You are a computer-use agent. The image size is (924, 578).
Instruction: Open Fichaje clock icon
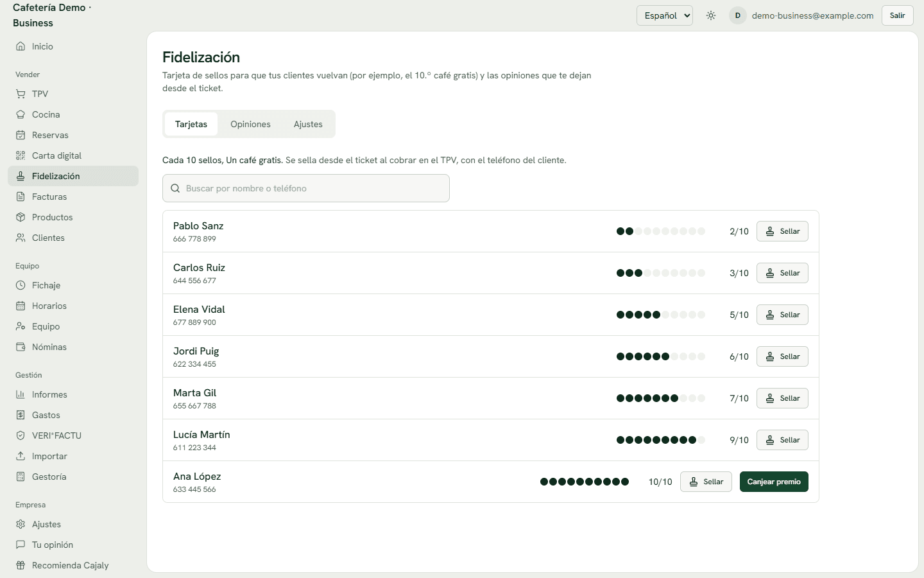pyautogui.click(x=21, y=285)
